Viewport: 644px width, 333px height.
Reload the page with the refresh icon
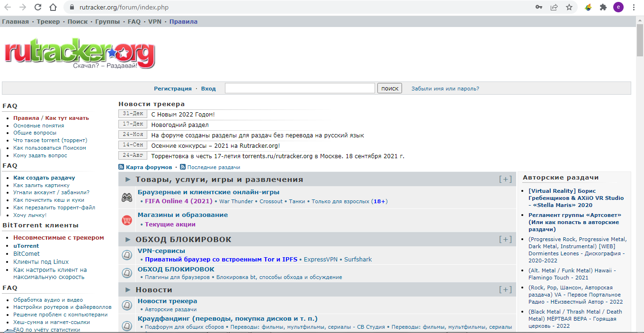click(x=38, y=7)
